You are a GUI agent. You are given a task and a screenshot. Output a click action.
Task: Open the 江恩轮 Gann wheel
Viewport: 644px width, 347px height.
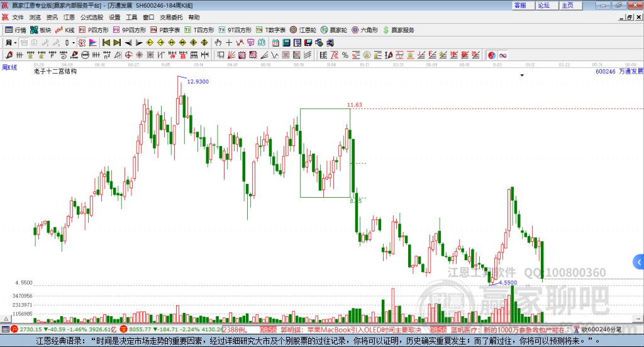tap(303, 30)
